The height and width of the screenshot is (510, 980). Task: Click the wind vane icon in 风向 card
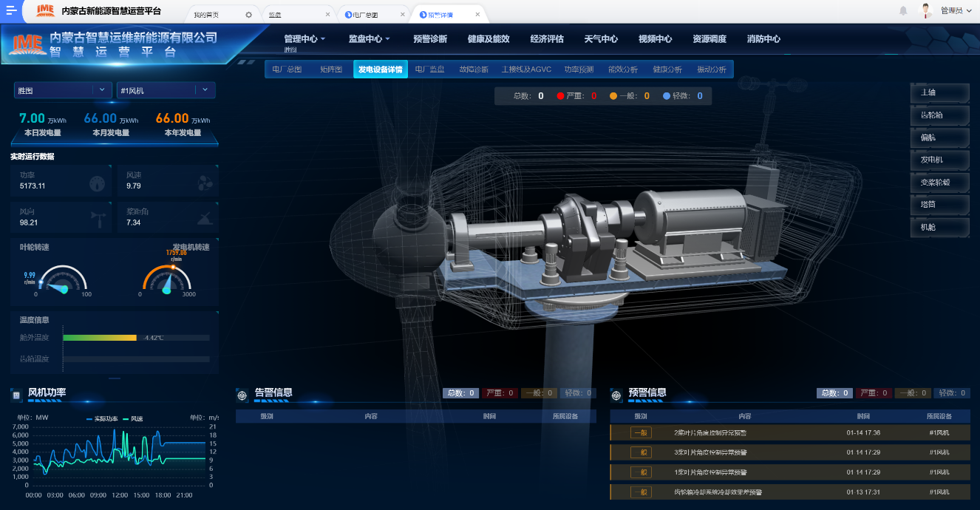pyautogui.click(x=97, y=219)
